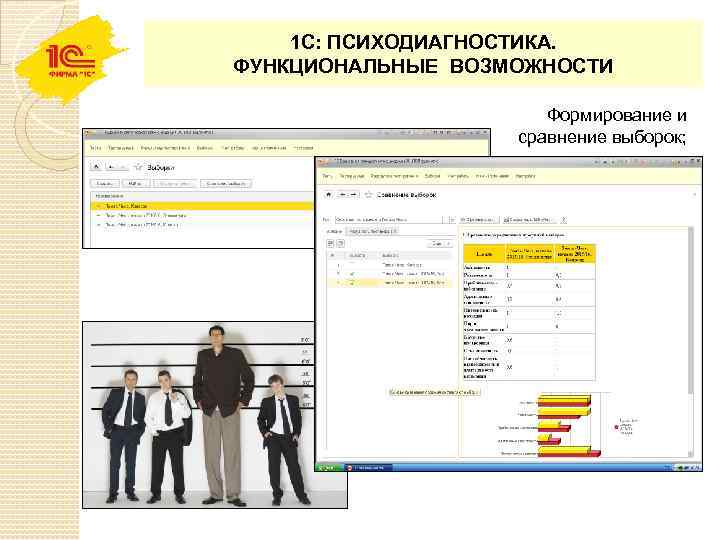Image resolution: width=720 pixels, height=540 pixels.
Task: Open the last menu item in the Сравнение выборок window
Action: 525,176
